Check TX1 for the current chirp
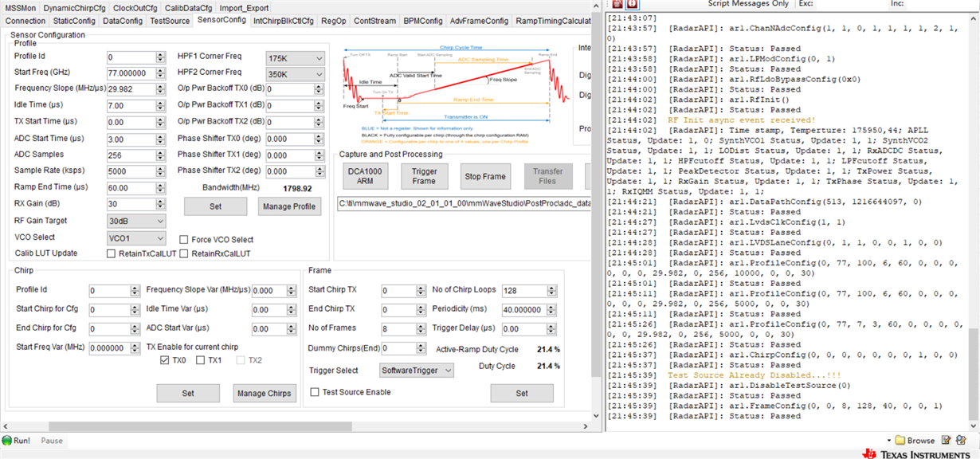This screenshot has width=980, height=459. [x=201, y=360]
